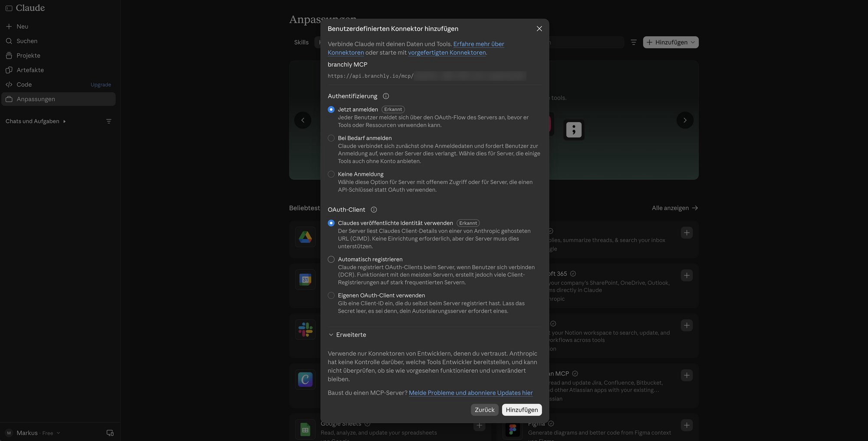868x441 pixels.
Task: Expand the 'Erweiterte' section
Action: tap(347, 335)
